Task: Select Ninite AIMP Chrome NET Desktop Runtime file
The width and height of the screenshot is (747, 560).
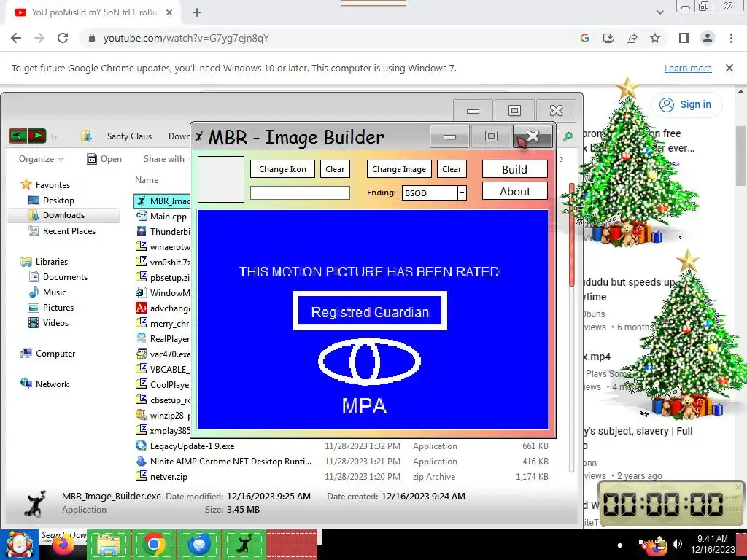Action: click(231, 462)
